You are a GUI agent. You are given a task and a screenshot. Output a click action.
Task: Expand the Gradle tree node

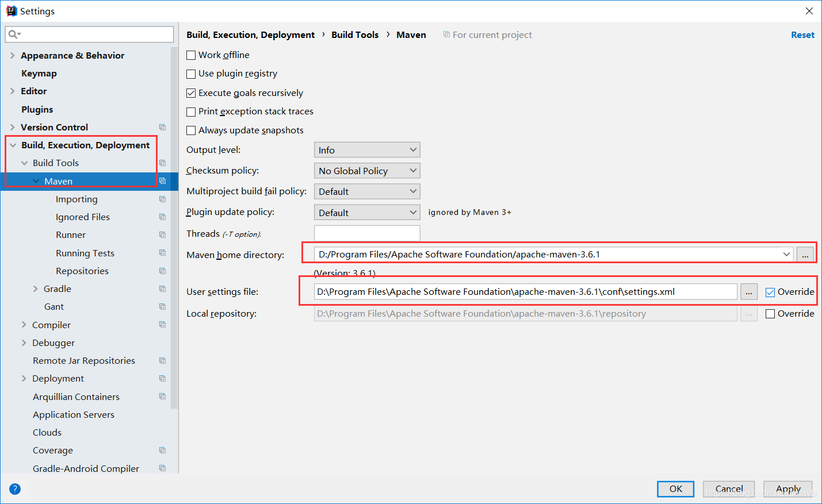coord(36,288)
